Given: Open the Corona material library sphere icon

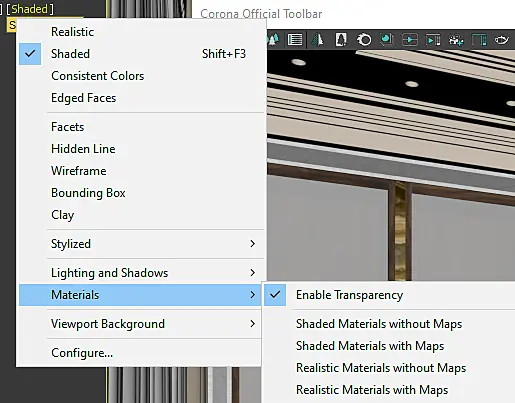Looking at the screenshot, I should tap(387, 40).
